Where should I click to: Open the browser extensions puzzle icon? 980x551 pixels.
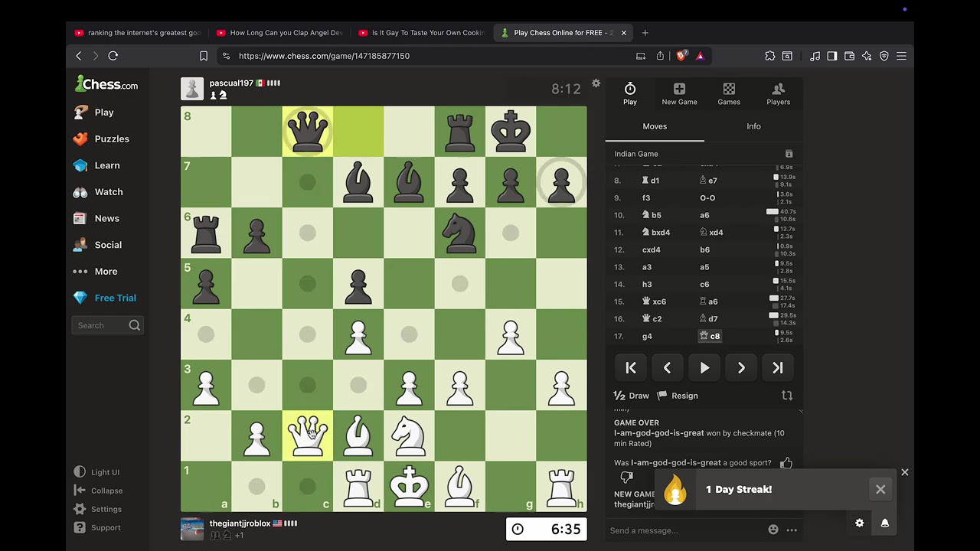[x=770, y=56]
